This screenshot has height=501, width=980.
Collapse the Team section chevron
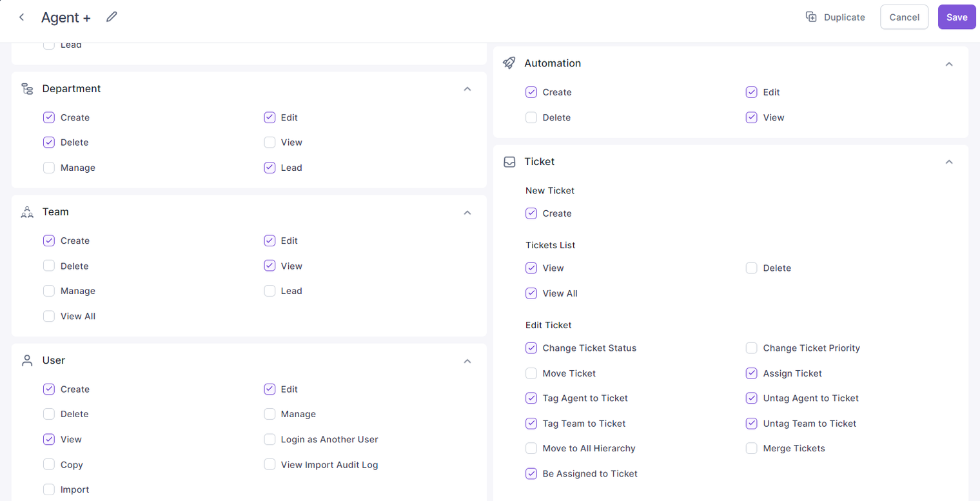click(467, 213)
